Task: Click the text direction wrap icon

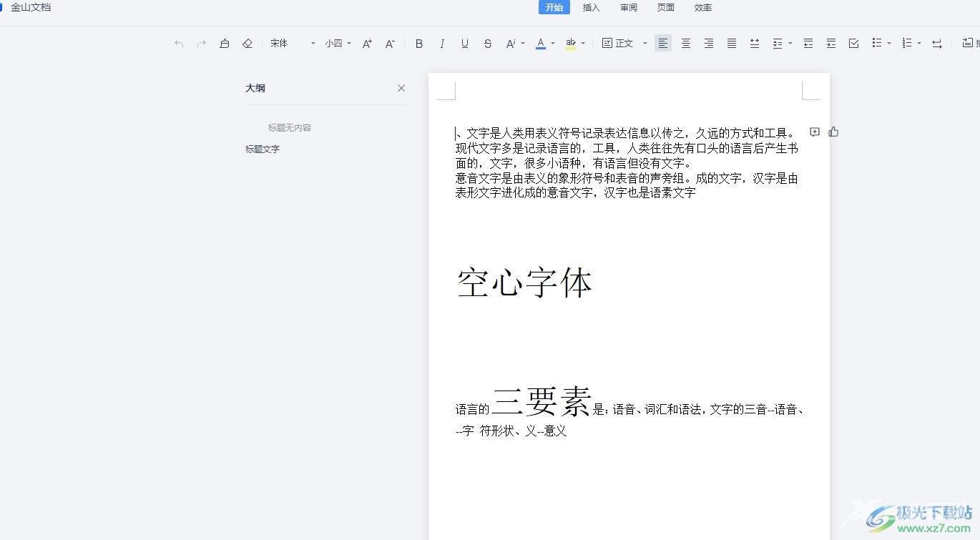Action: tap(937, 44)
